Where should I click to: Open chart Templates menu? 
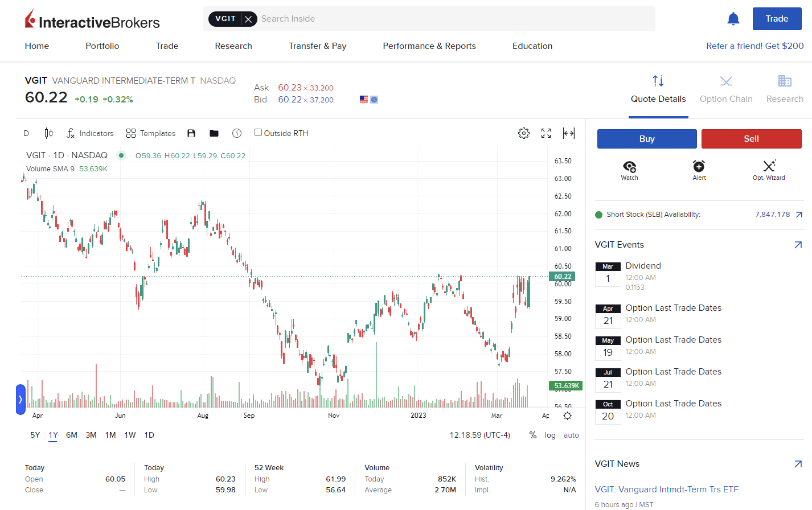(x=151, y=133)
